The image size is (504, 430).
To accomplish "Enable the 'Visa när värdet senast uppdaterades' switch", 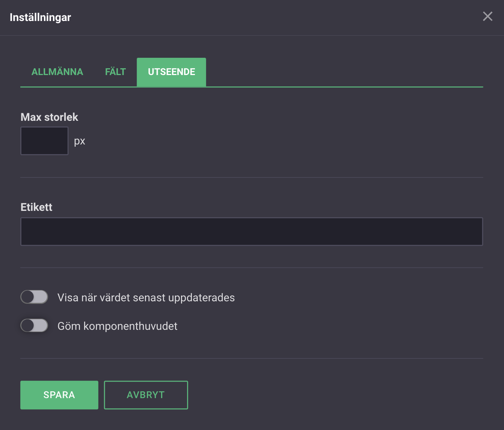I will point(34,297).
